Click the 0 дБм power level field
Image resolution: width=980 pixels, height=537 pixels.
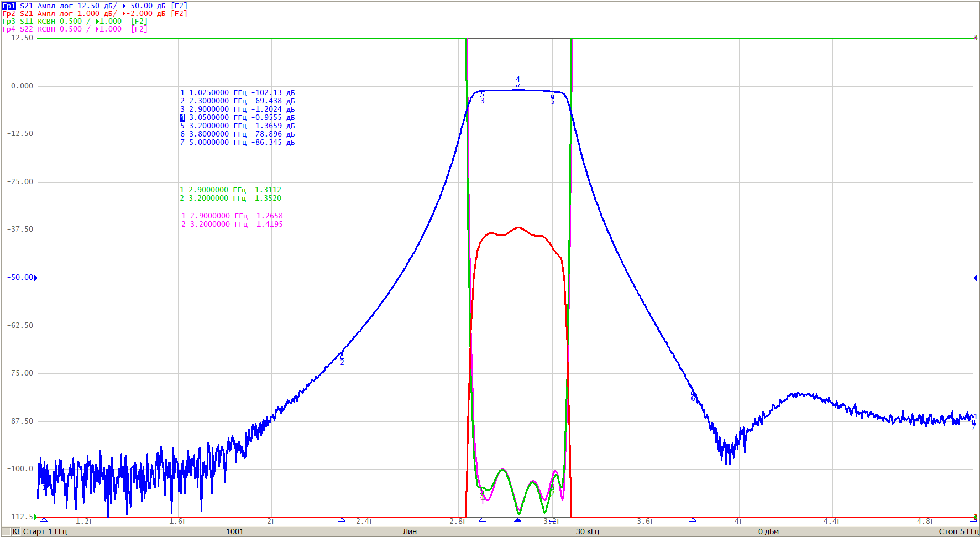click(x=768, y=531)
